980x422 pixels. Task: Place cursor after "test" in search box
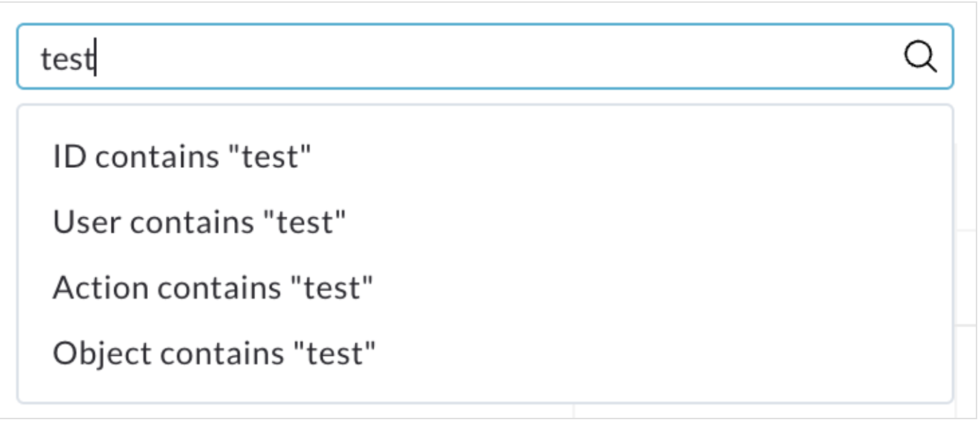pos(95,58)
